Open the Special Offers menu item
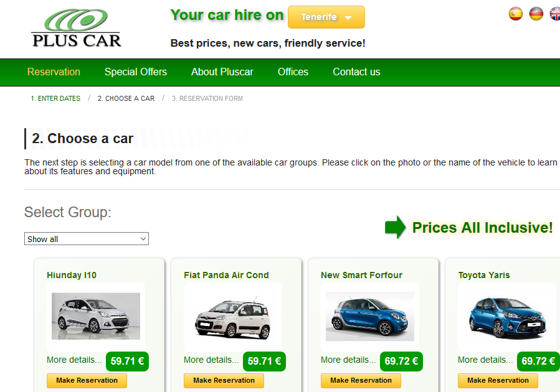Image resolution: width=560 pixels, height=392 pixels. (x=136, y=72)
